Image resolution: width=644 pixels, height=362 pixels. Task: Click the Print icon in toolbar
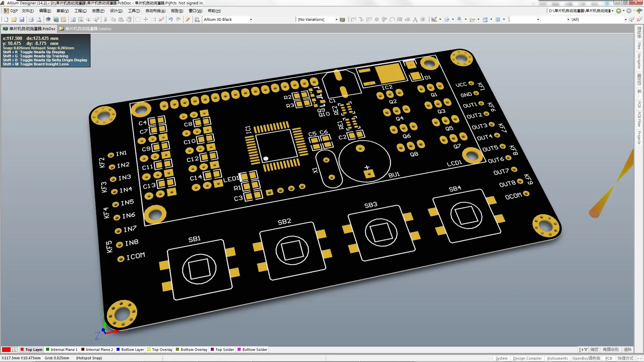click(31, 19)
